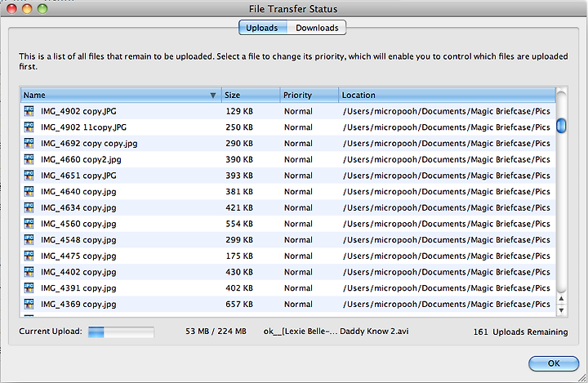588x383 pixels.
Task: Select the file name IMG_4902 11copy.JPG
Action: click(83, 127)
